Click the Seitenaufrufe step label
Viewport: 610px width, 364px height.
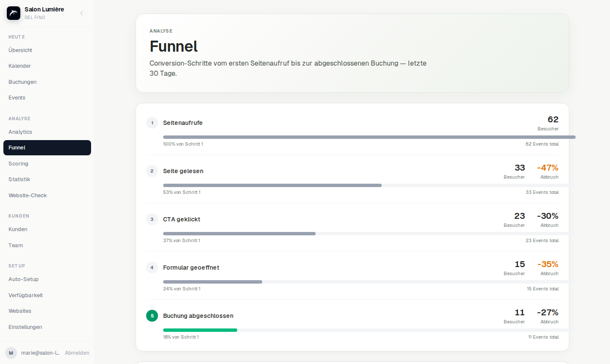183,123
